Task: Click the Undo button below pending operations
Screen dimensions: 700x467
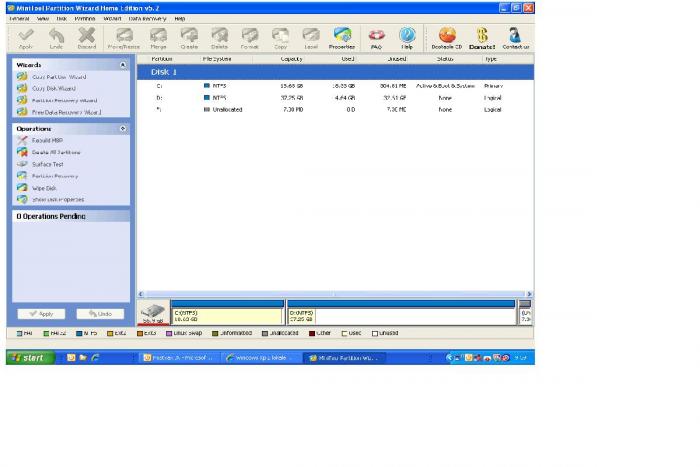Action: tap(100, 314)
